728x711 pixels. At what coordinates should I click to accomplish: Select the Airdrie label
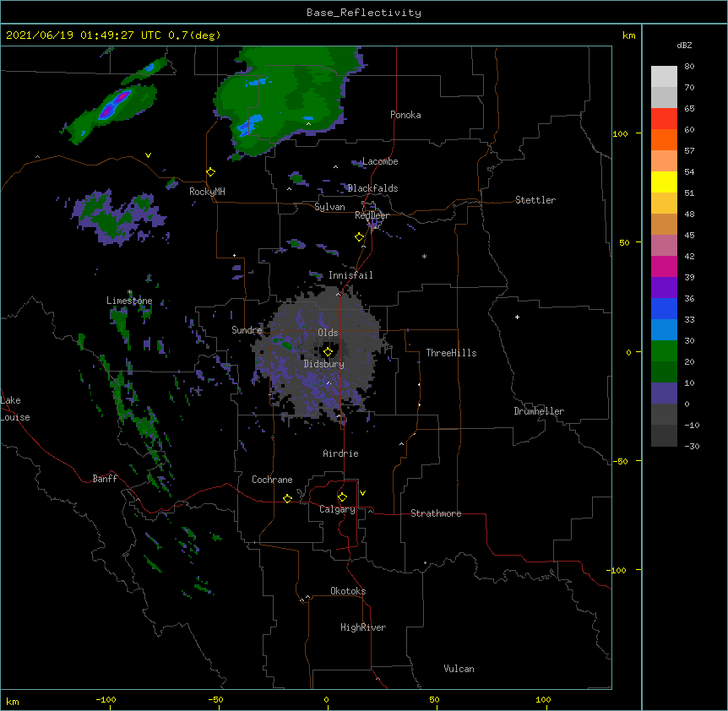[x=340, y=453]
